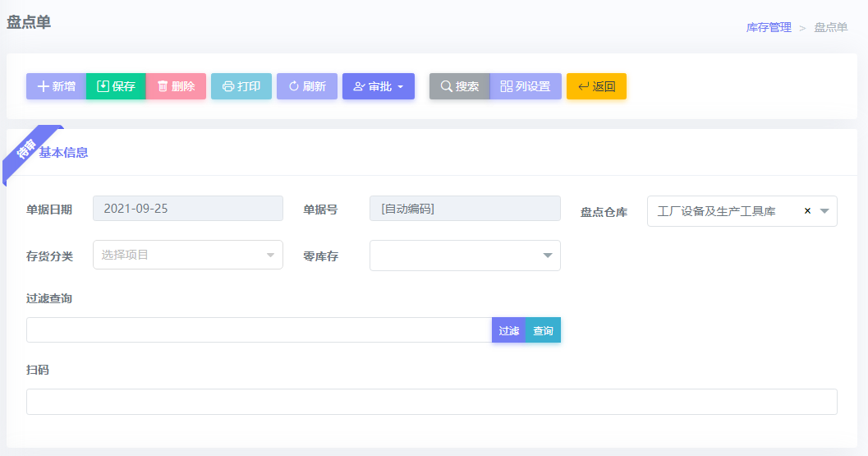Open the 盘点仓库 dropdown arrow
This screenshot has height=456, width=868.
point(824,211)
